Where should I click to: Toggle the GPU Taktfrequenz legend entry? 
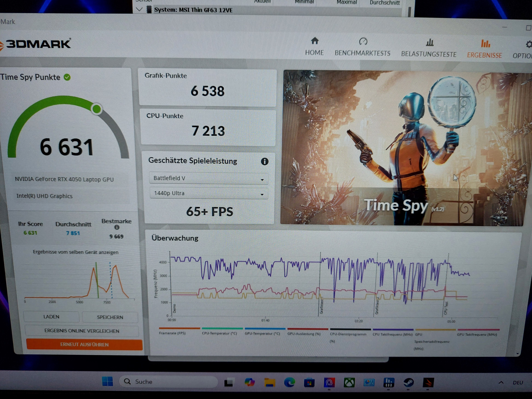tap(477, 334)
